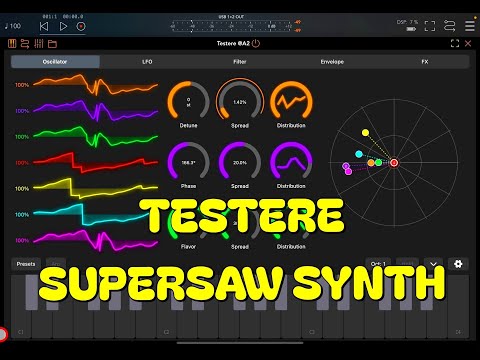Select the cyan dot in polar plot

[x=359, y=154]
